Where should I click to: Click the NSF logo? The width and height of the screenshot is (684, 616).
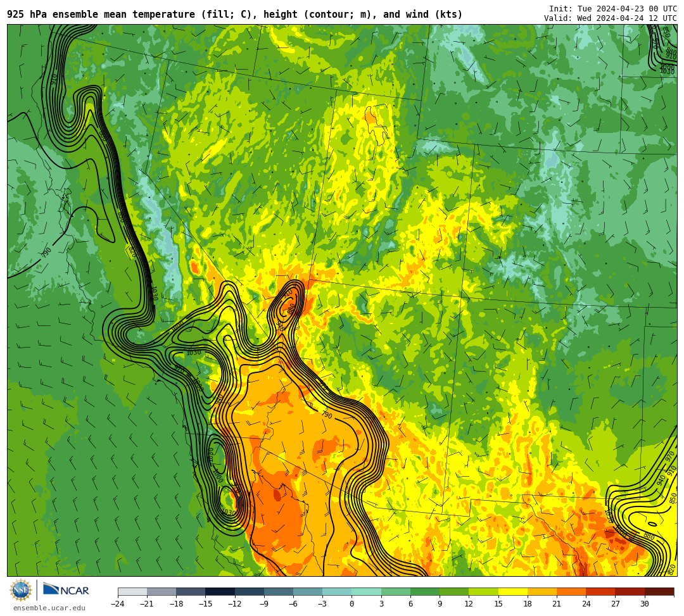tap(21, 590)
